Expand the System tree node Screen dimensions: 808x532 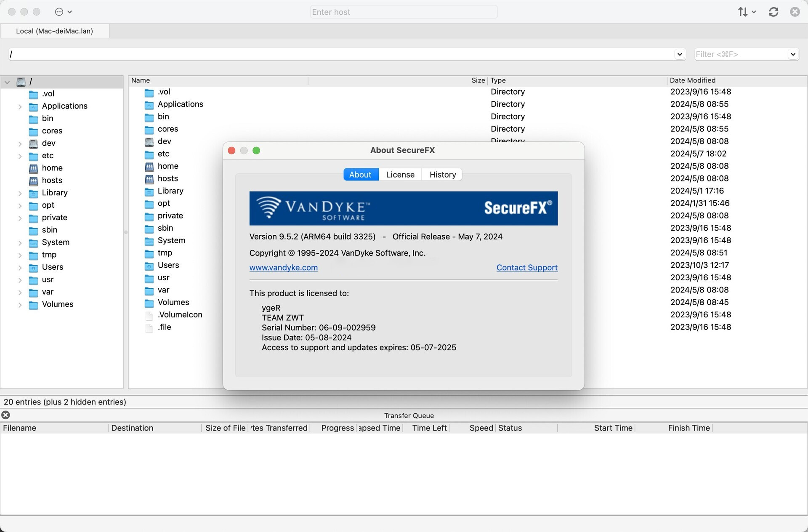point(19,242)
